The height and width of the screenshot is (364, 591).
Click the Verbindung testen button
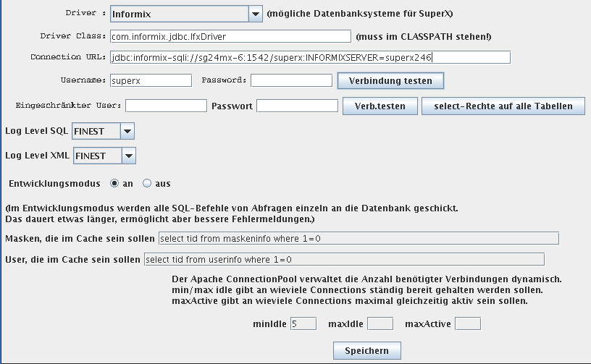coord(390,80)
